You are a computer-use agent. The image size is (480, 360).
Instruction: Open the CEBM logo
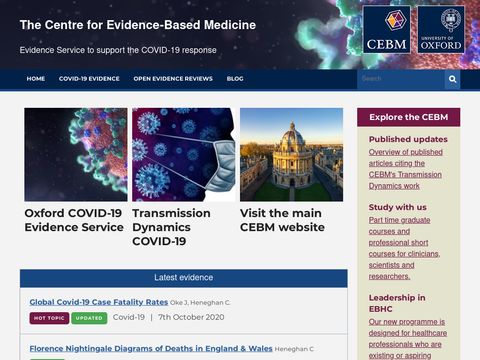click(387, 30)
